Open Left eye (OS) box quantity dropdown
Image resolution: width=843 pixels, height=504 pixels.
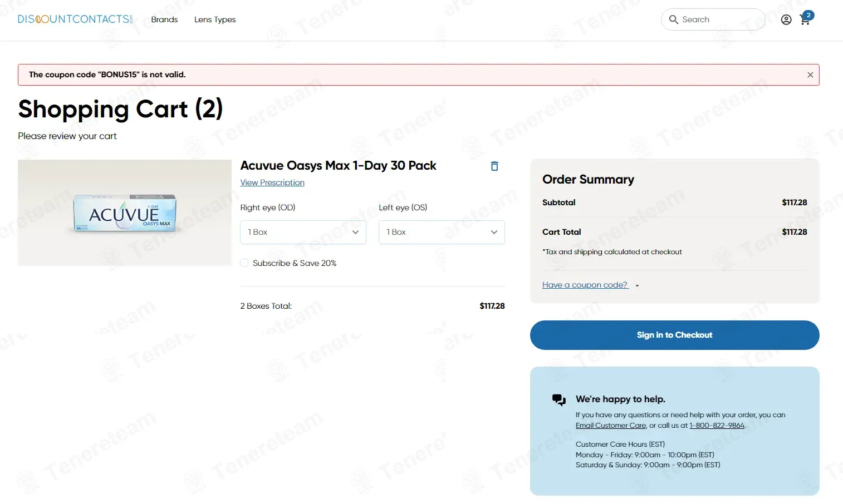(x=442, y=232)
